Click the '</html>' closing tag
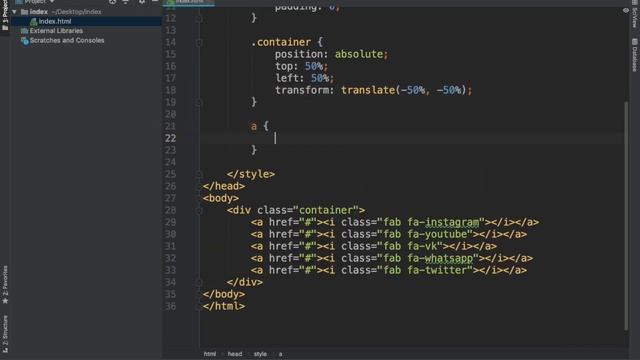The height and width of the screenshot is (360, 640). (x=224, y=307)
